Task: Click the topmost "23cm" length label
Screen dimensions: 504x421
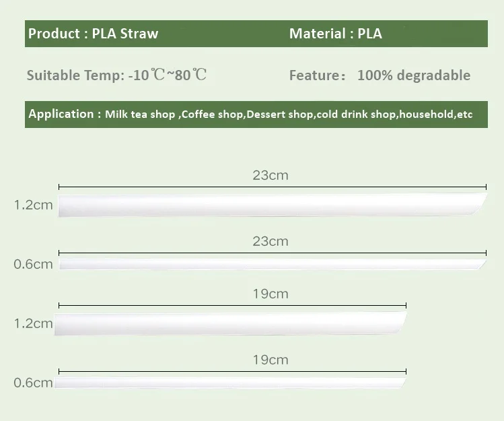Action: click(271, 176)
